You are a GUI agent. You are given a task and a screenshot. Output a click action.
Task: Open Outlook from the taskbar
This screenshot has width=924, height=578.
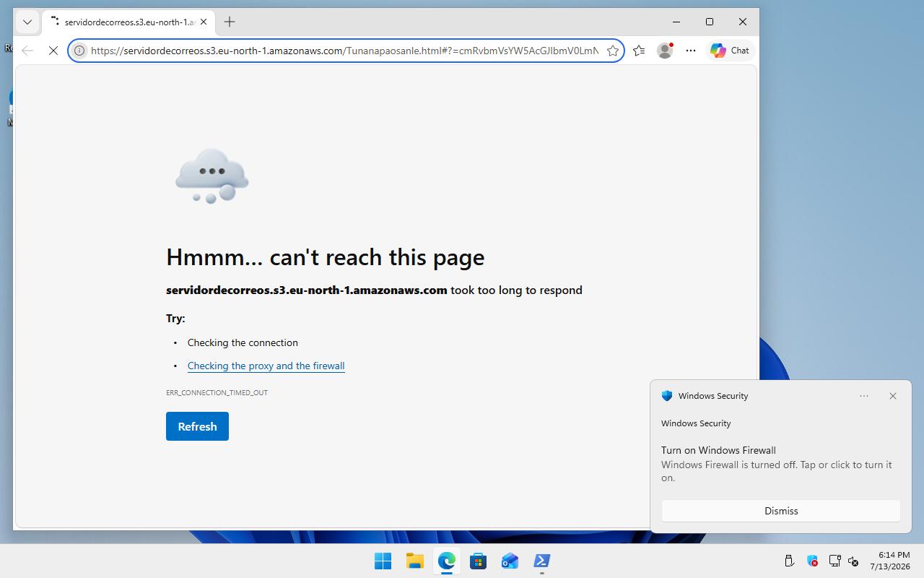(x=510, y=561)
